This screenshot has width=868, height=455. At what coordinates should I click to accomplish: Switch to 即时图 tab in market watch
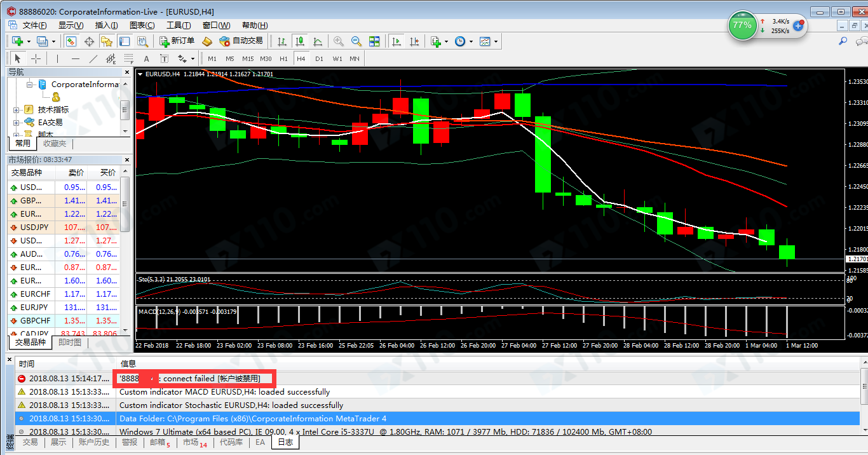[69, 343]
